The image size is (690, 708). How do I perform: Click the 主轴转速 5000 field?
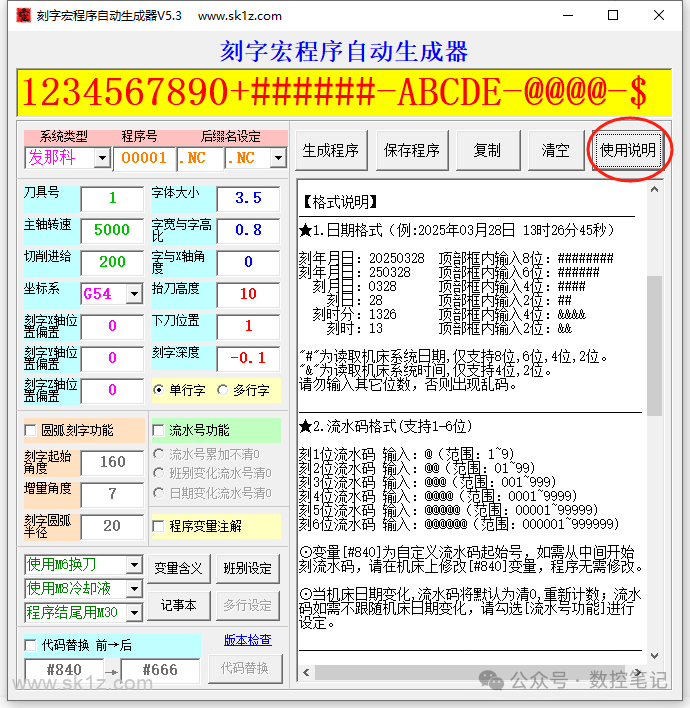(x=112, y=230)
